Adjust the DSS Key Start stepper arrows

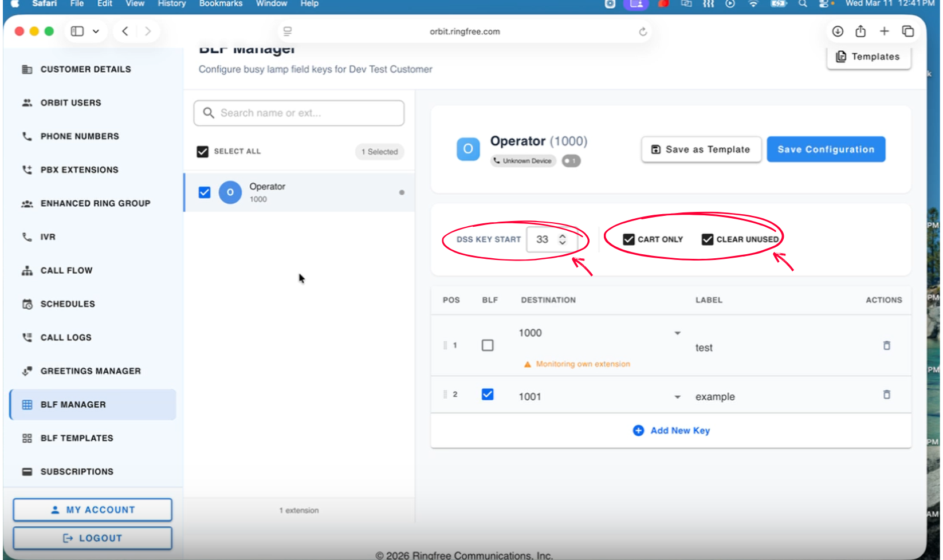pyautogui.click(x=563, y=239)
